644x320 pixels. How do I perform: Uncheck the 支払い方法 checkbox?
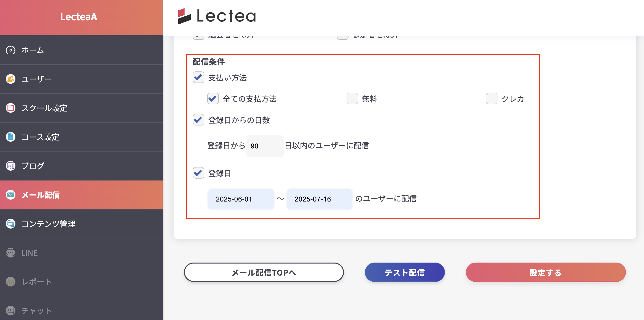[x=199, y=77]
